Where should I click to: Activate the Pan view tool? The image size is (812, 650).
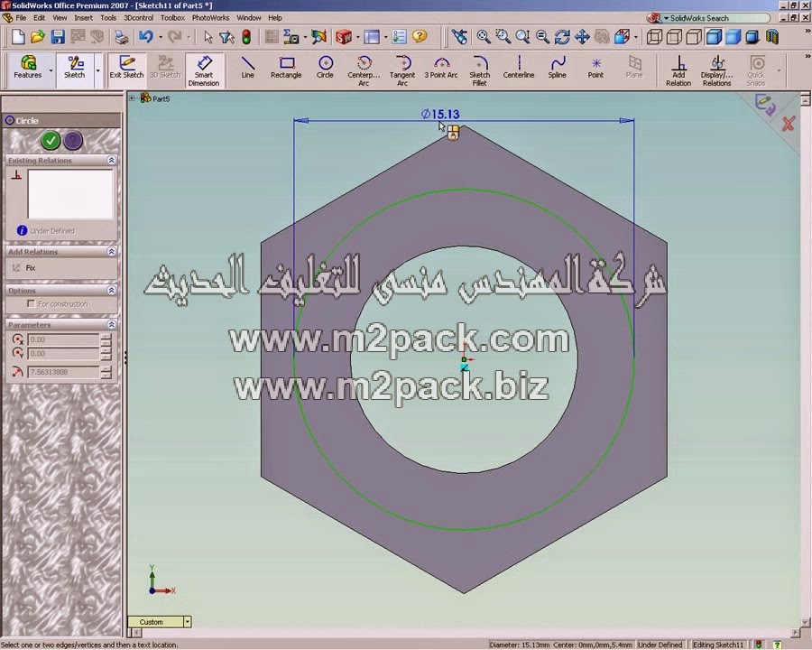pos(582,37)
